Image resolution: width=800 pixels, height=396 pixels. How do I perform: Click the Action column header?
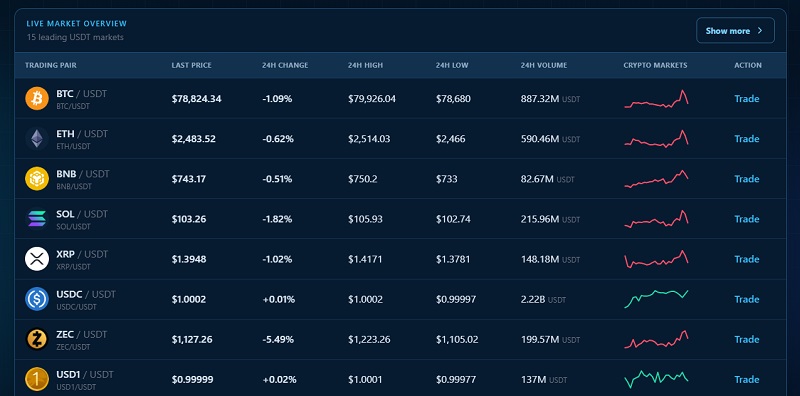click(x=748, y=65)
